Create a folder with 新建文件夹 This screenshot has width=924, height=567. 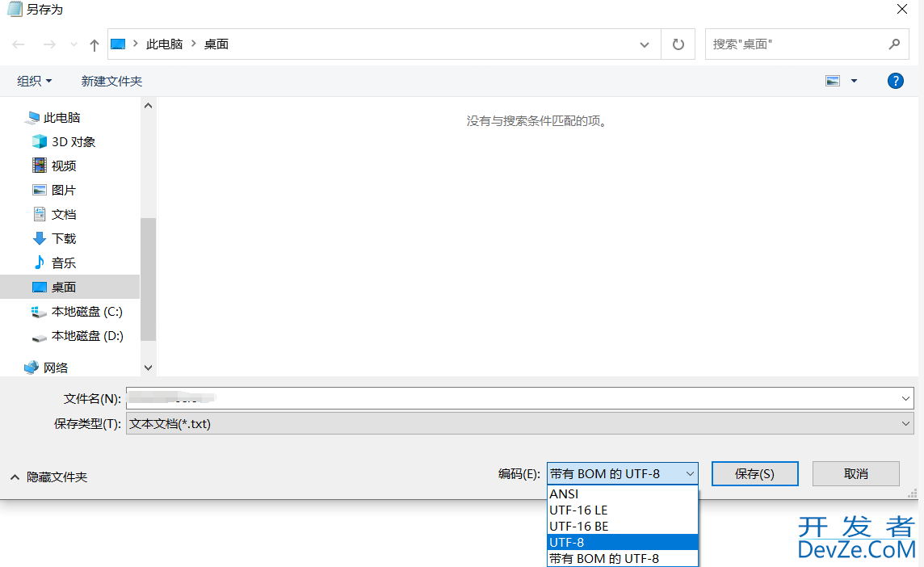coord(112,81)
